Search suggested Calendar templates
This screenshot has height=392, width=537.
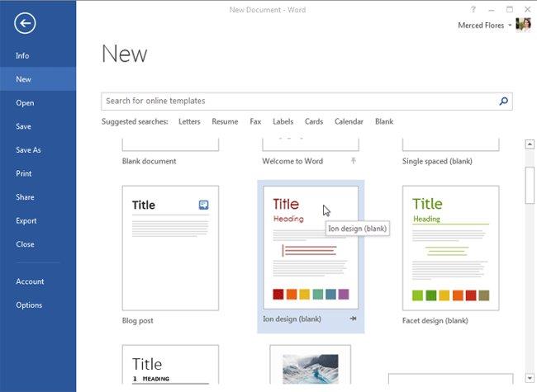pos(349,122)
